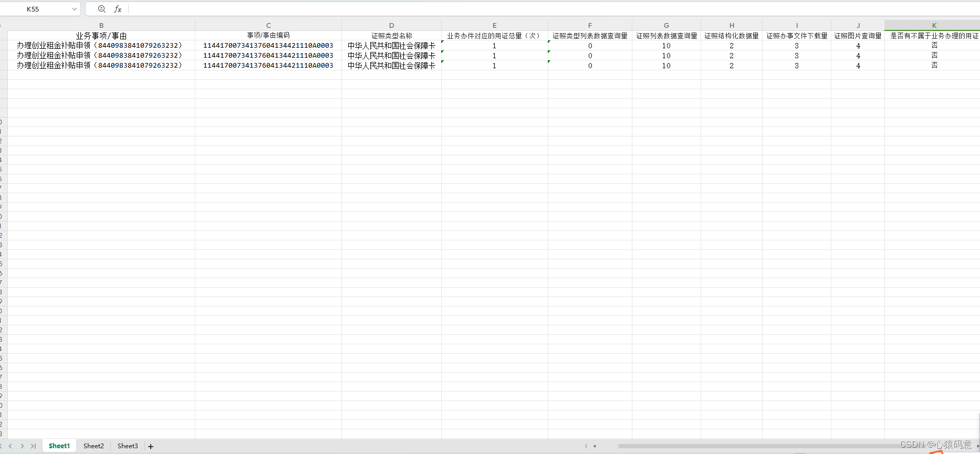Viewport: 980px width, 454px height.
Task: Select first data row 办理创业租金补贴申领 cell
Action: click(x=101, y=46)
